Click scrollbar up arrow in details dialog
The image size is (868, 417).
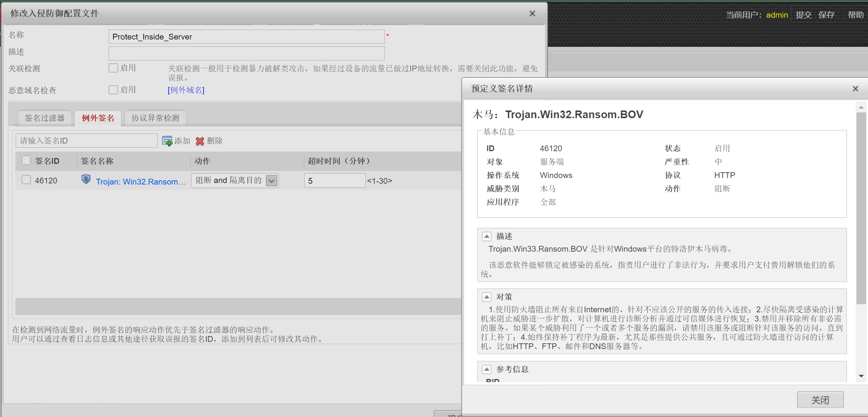[861, 107]
